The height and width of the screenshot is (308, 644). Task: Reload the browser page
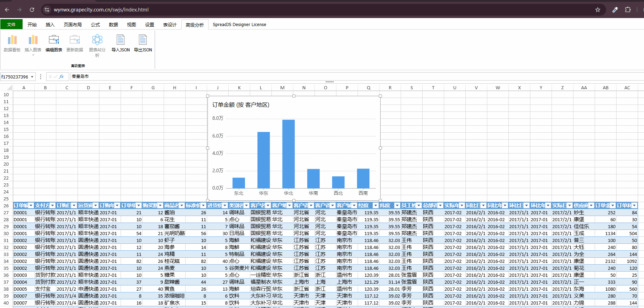32,10
